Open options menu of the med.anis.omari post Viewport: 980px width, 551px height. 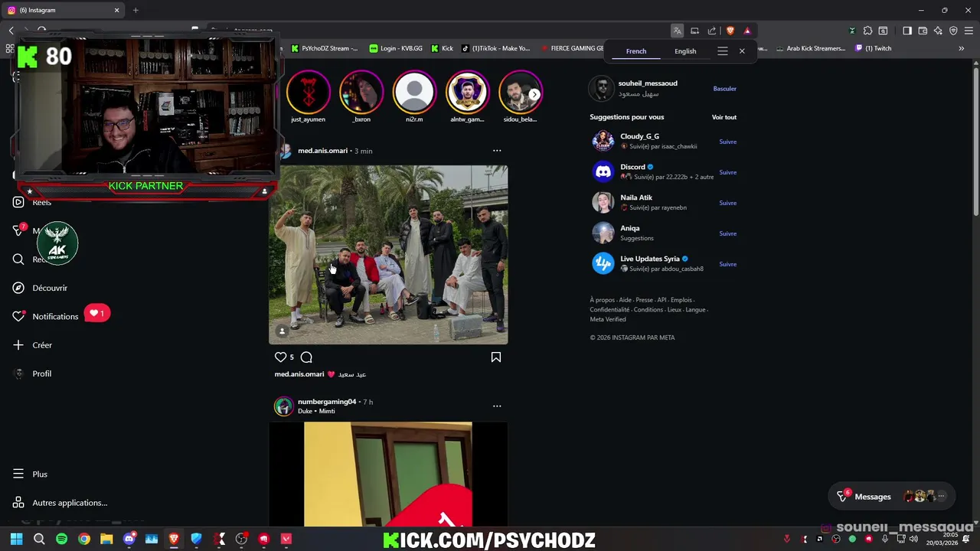pyautogui.click(x=497, y=151)
